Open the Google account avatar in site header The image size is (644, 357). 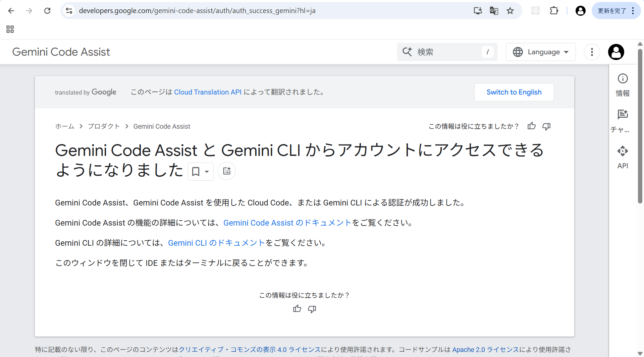[616, 52]
